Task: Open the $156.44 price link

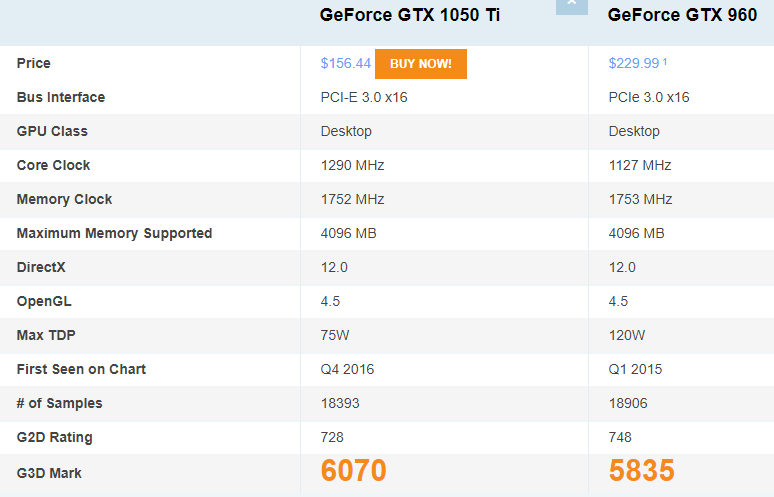Action: click(346, 63)
